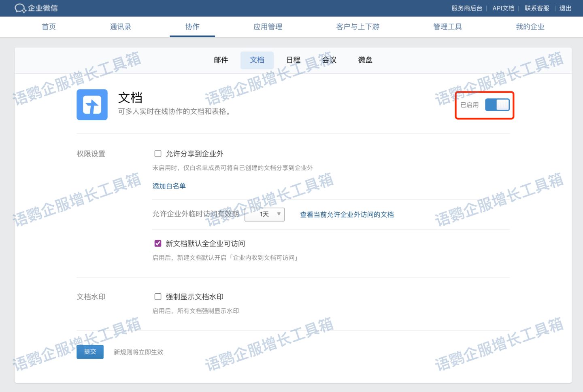Image resolution: width=583 pixels, height=392 pixels.
Task: Click the blue 文档 app icon
Action: coord(92,105)
